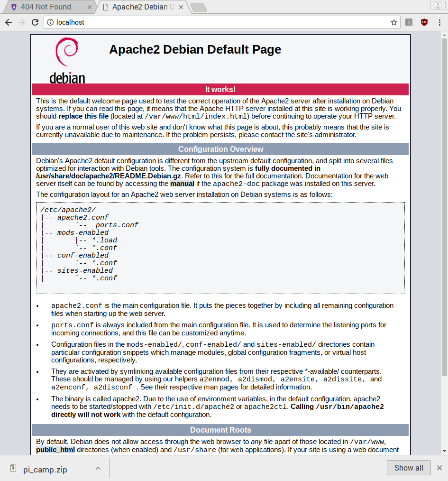The width and height of the screenshot is (448, 481).
Task: Click the forward navigation arrow
Action: pos(22,22)
